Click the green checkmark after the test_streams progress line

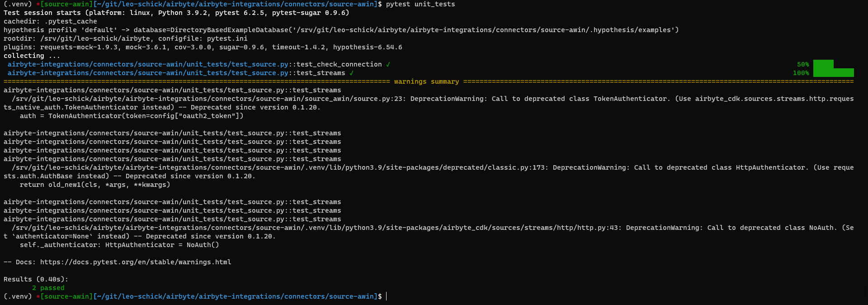coord(351,73)
